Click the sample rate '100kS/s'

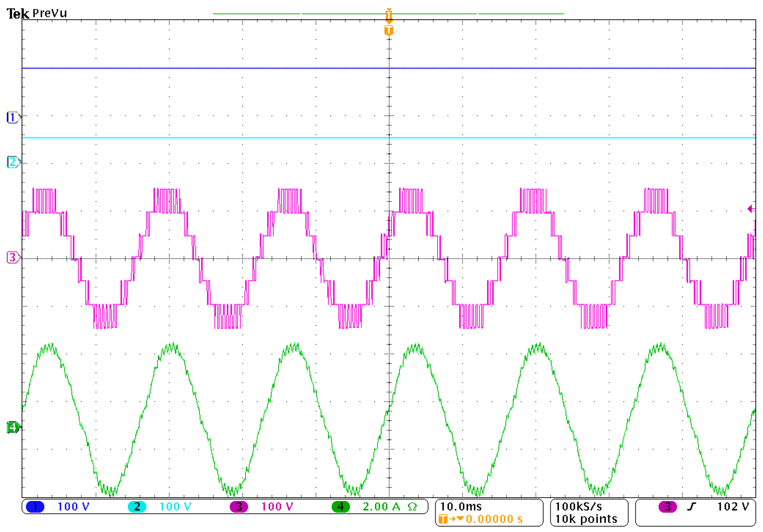pyautogui.click(x=578, y=507)
